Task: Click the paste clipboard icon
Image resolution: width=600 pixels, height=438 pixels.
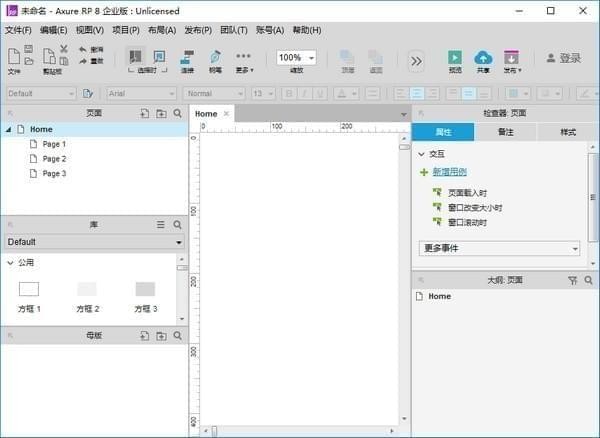Action: (49, 56)
